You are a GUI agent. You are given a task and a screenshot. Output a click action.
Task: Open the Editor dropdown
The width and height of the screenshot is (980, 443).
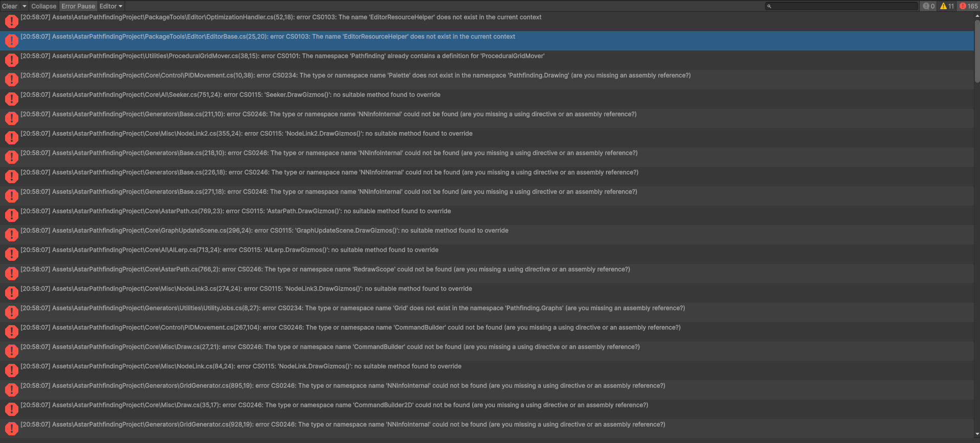click(x=111, y=6)
